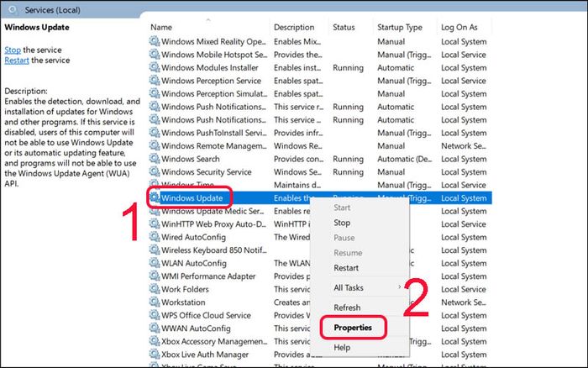This screenshot has height=368, width=588.
Task: Choose Help in the context menu
Action: click(x=342, y=348)
